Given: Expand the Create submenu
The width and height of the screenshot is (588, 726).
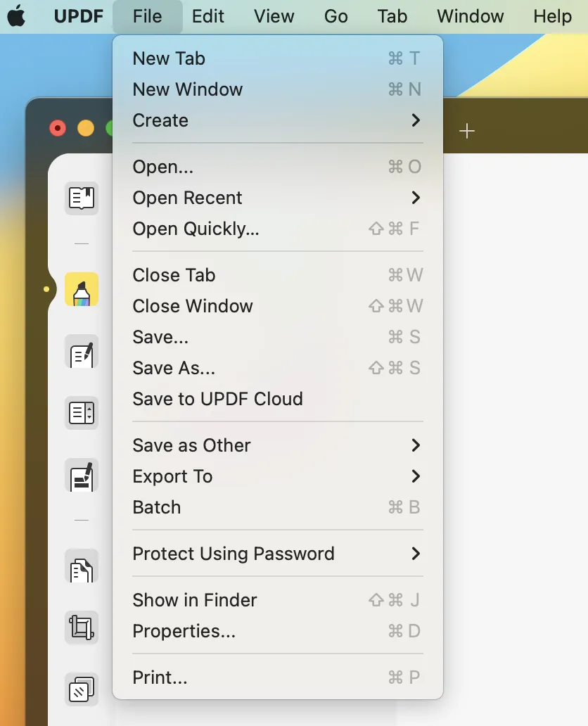Looking at the screenshot, I should point(278,120).
